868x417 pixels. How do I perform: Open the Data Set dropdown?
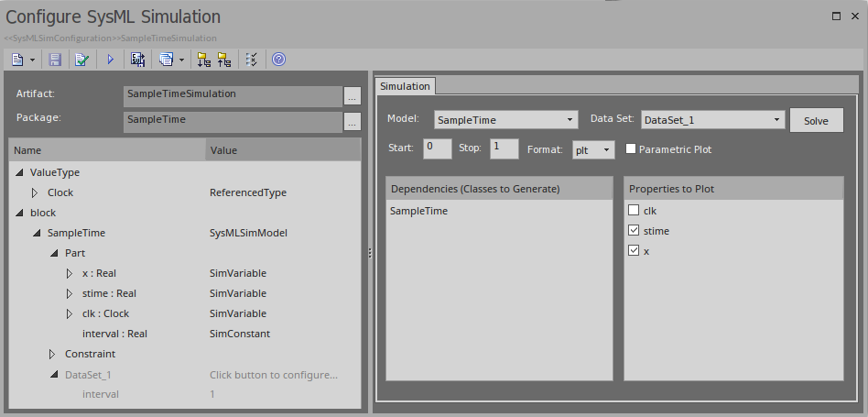click(712, 120)
